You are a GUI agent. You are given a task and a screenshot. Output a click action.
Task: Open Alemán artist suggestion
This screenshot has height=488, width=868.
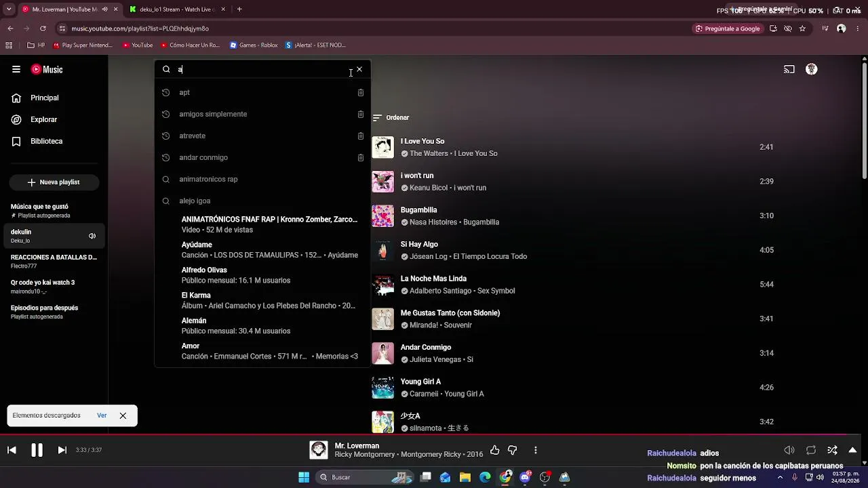[x=262, y=325]
